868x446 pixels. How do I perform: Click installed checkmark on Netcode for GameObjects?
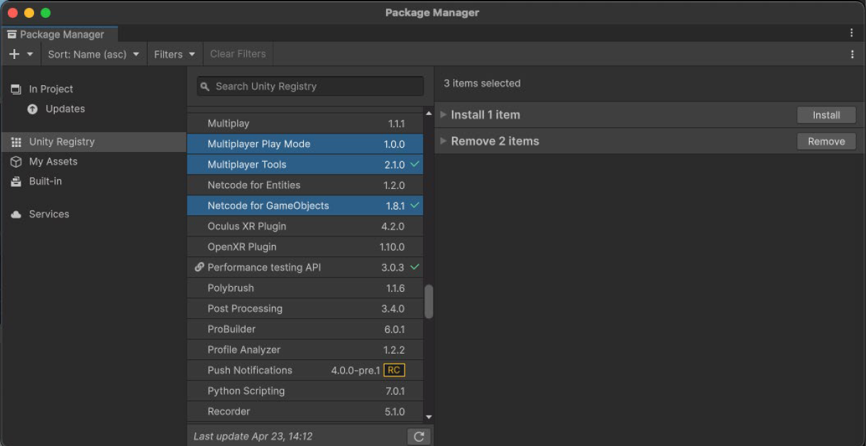pyautogui.click(x=415, y=205)
